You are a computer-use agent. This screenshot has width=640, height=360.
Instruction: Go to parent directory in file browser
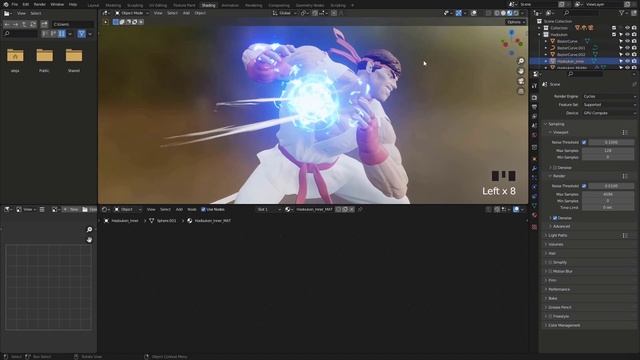point(24,24)
